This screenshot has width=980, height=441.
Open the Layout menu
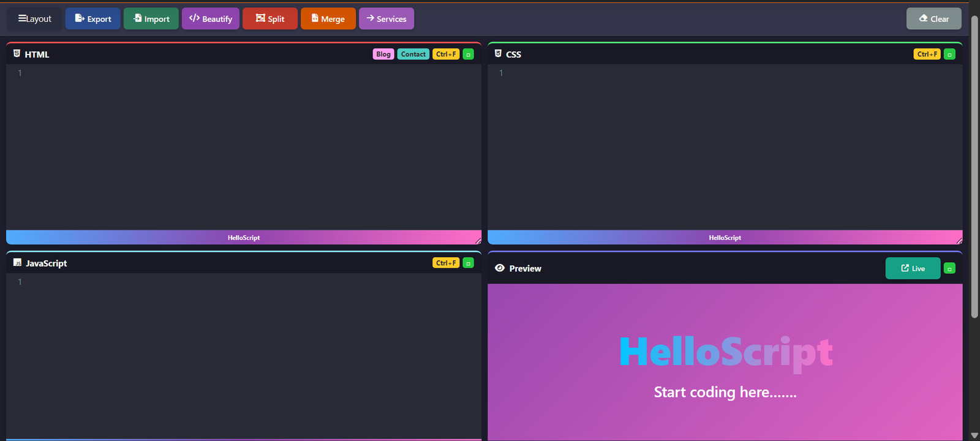click(x=34, y=18)
